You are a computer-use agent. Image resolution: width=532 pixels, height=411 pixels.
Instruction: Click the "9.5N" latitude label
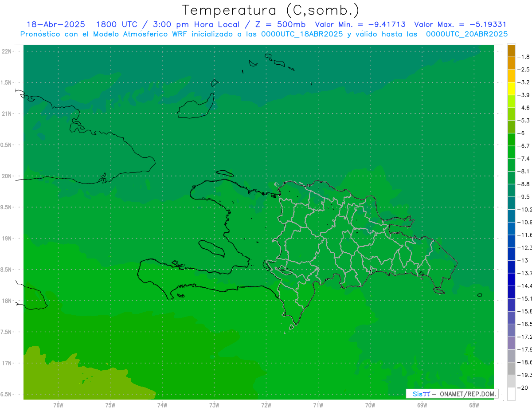pyautogui.click(x=6, y=207)
